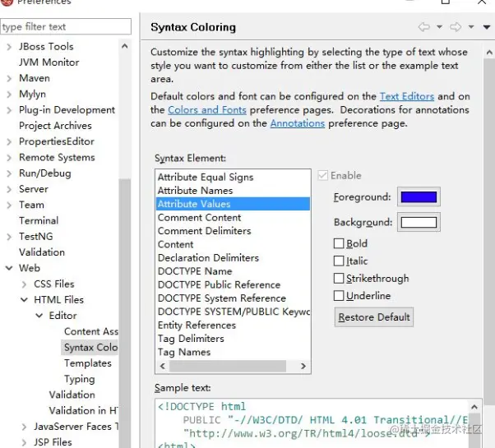Open the Colors and Fonts link
Viewport: 495px width, 448px height.
tap(207, 110)
